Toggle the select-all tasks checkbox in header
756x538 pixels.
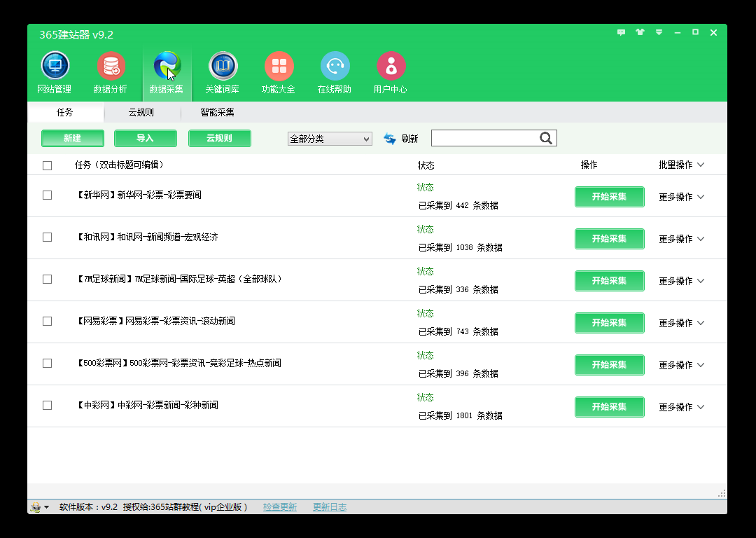[48, 165]
